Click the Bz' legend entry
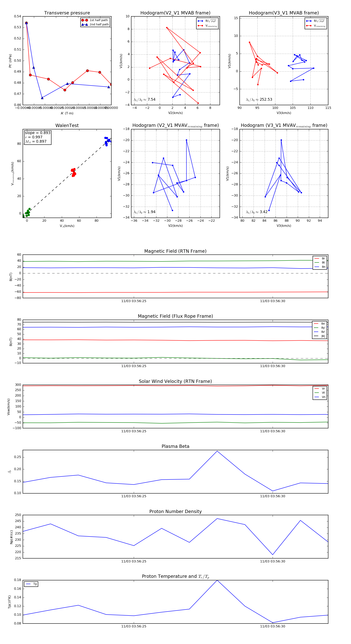The image size is (351, 644). coord(320,332)
